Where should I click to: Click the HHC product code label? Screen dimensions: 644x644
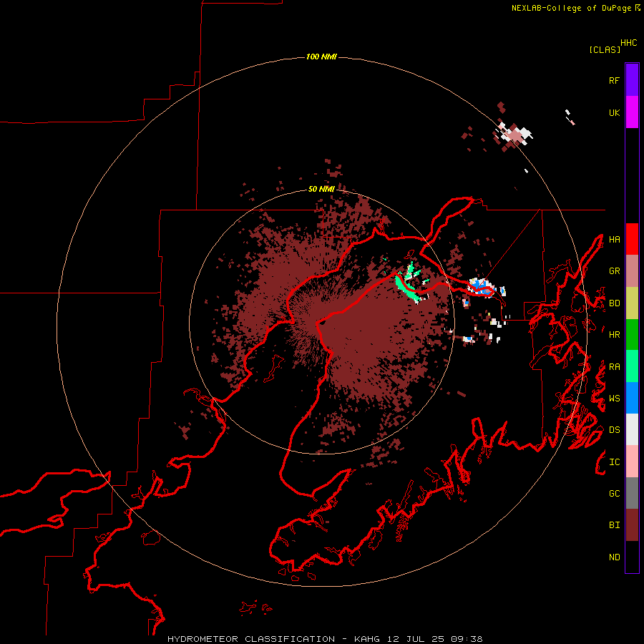[x=628, y=43]
